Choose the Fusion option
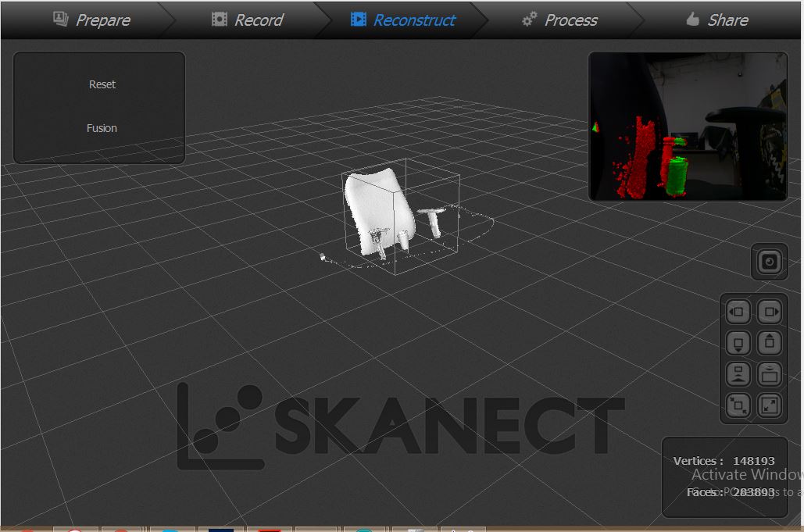The height and width of the screenshot is (532, 804). point(102,128)
